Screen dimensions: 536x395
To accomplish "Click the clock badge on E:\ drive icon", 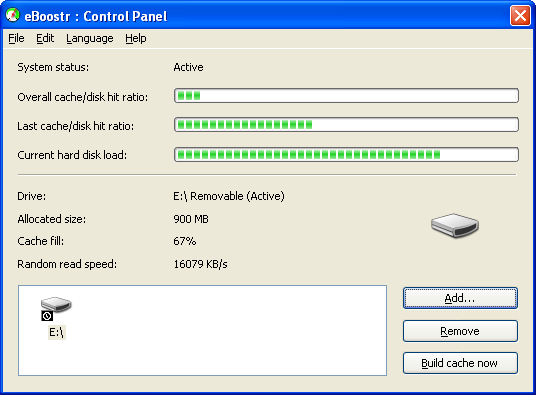I will (47, 316).
